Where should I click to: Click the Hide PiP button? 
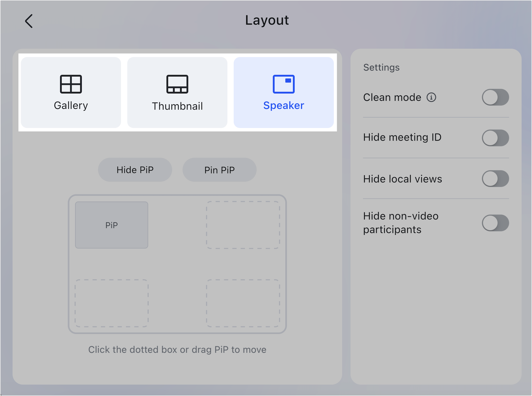tap(135, 170)
